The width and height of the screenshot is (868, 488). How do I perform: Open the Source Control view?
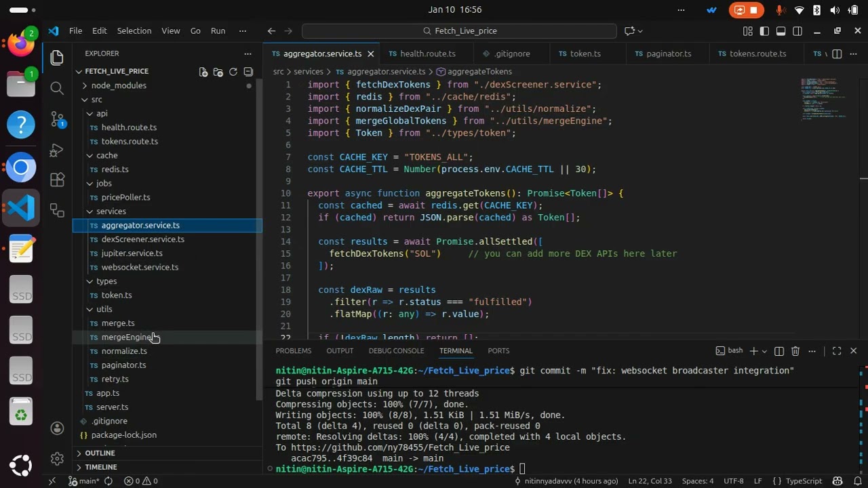coord(57,119)
